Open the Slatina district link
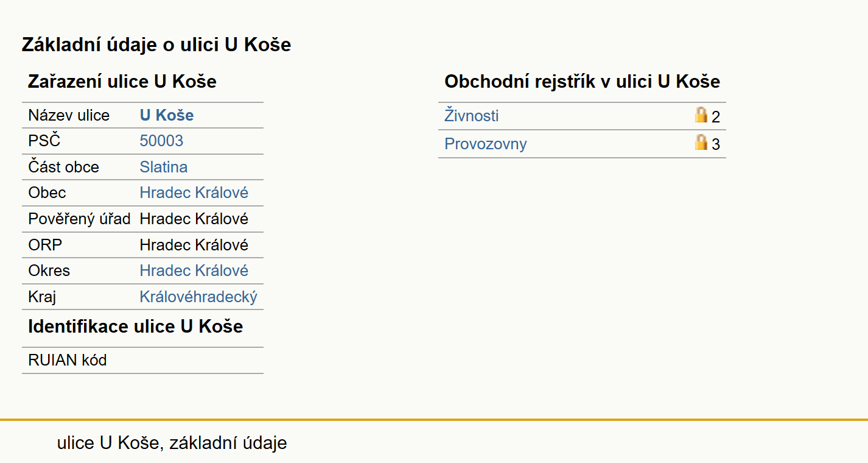The width and height of the screenshot is (868, 463). coord(164,167)
